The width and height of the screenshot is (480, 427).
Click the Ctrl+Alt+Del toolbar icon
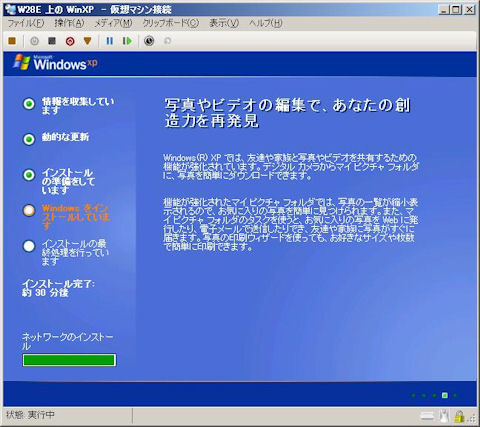coord(12,41)
